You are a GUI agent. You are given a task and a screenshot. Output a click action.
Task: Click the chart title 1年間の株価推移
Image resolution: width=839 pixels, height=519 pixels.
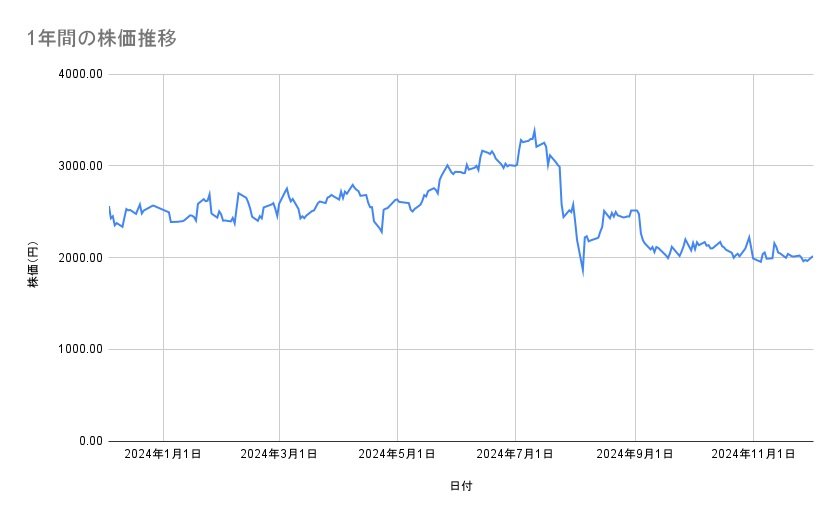[x=102, y=39]
